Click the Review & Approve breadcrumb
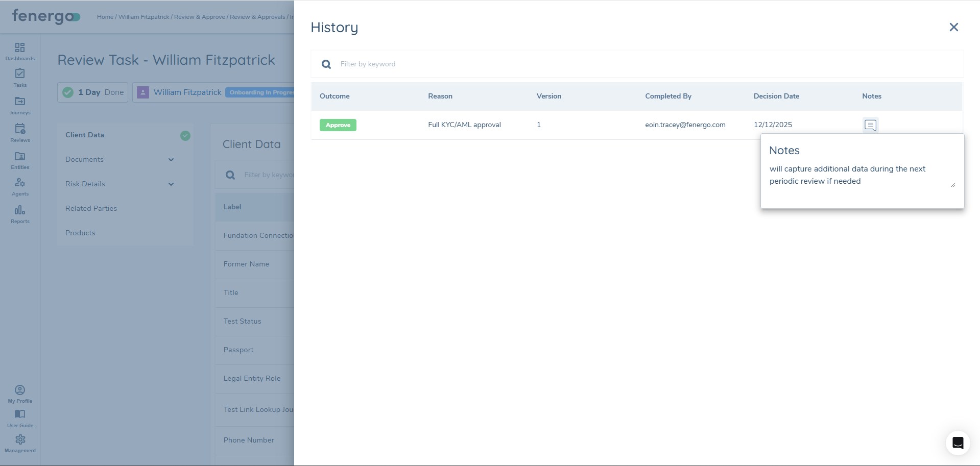The height and width of the screenshot is (466, 980). coord(199,17)
